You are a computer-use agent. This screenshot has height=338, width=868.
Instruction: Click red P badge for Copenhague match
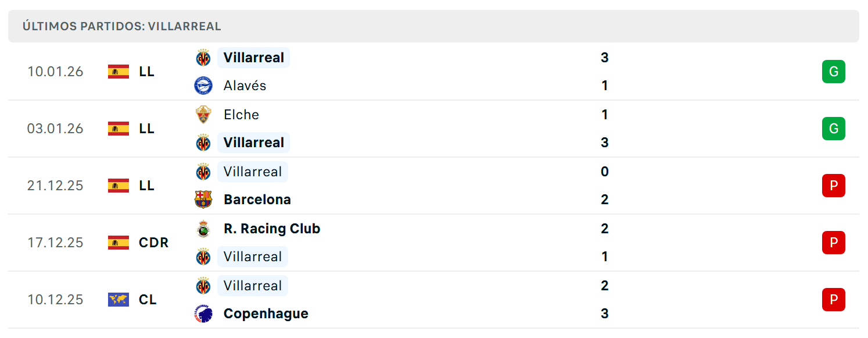(833, 300)
